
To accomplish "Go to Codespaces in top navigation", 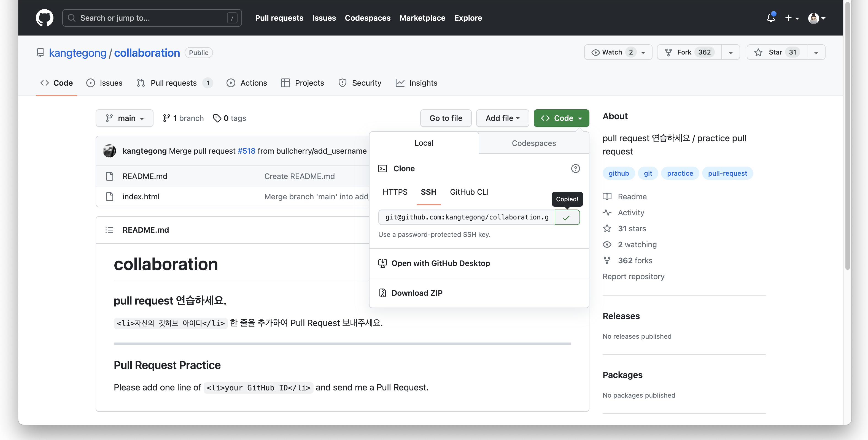I will coord(368,18).
